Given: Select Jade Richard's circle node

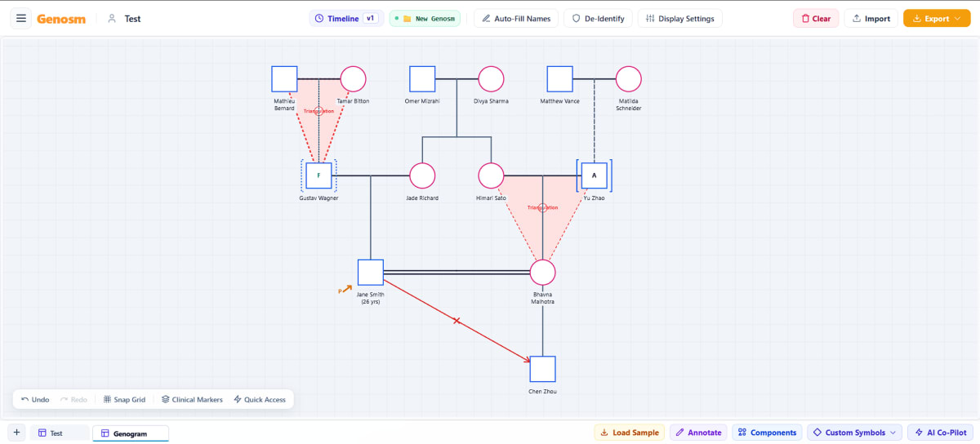Looking at the screenshot, I should pyautogui.click(x=422, y=175).
